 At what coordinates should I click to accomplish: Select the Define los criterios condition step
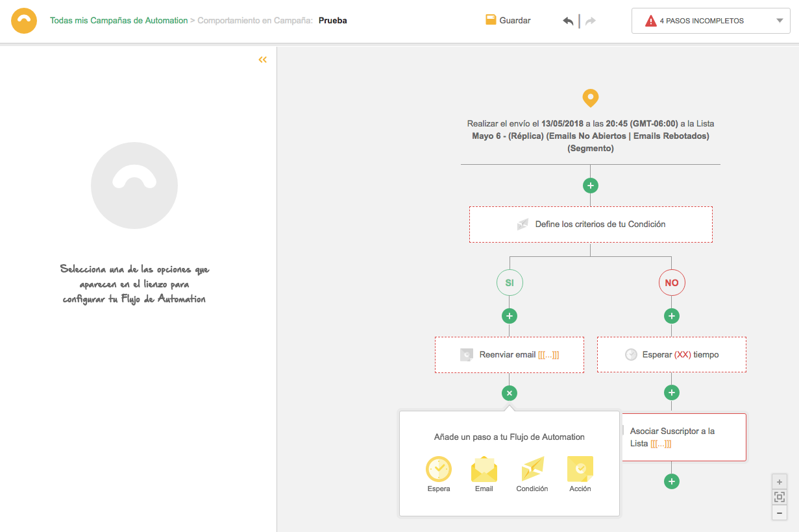coord(590,224)
